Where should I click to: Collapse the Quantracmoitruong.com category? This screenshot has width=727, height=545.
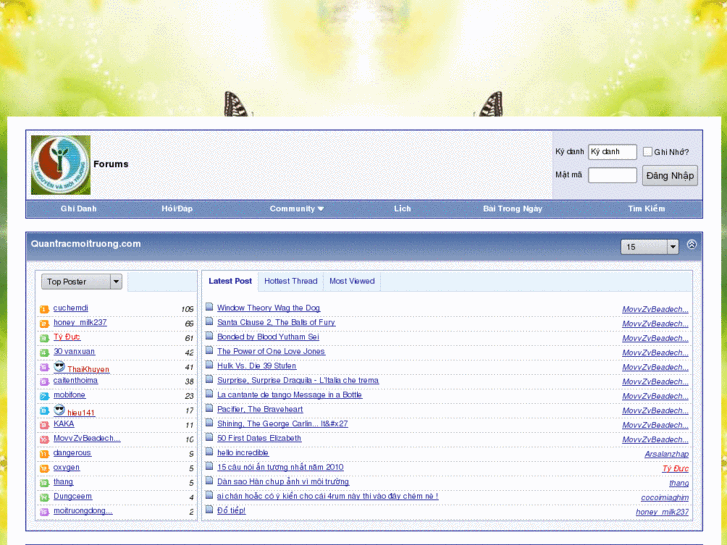[691, 244]
